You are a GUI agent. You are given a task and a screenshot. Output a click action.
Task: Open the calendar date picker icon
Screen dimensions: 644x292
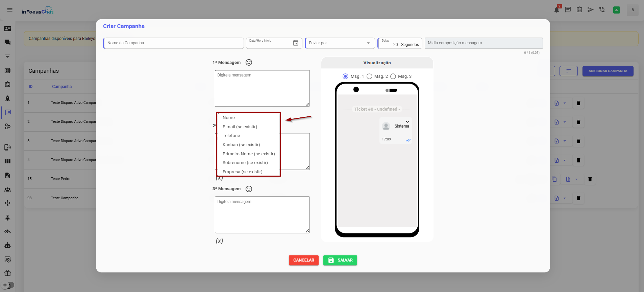[296, 43]
